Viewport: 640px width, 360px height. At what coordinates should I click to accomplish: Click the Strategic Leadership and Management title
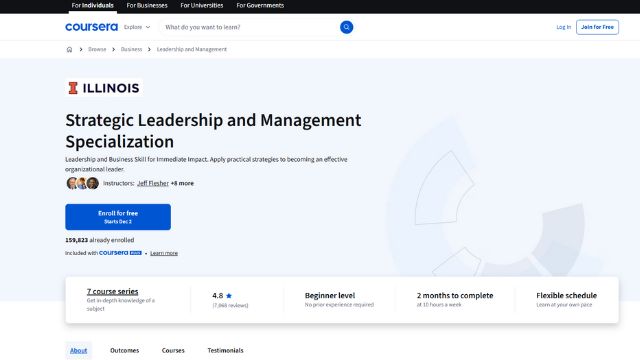tap(213, 131)
